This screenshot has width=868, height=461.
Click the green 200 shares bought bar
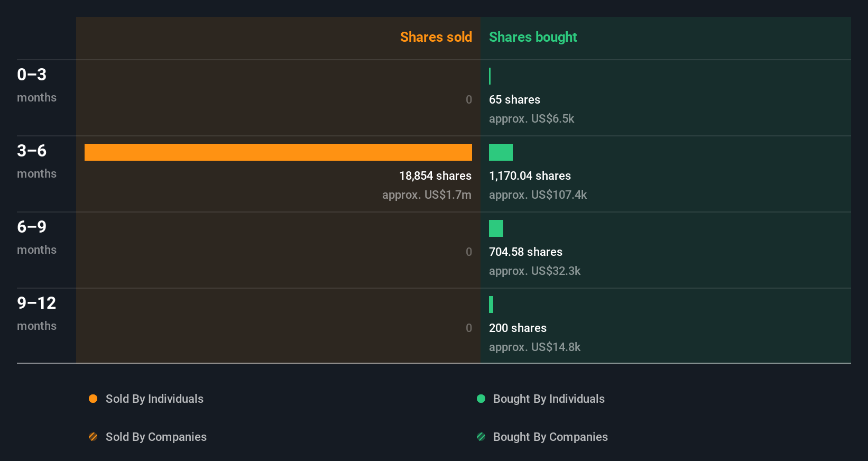click(x=491, y=305)
